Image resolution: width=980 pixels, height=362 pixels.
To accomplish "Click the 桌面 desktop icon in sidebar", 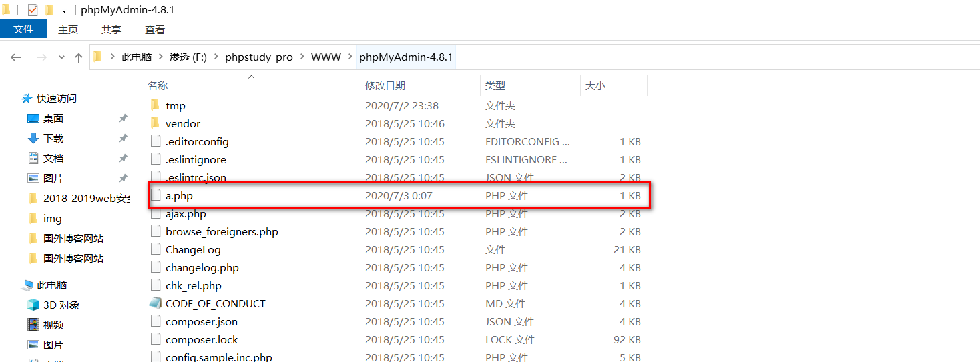I will pos(33,118).
